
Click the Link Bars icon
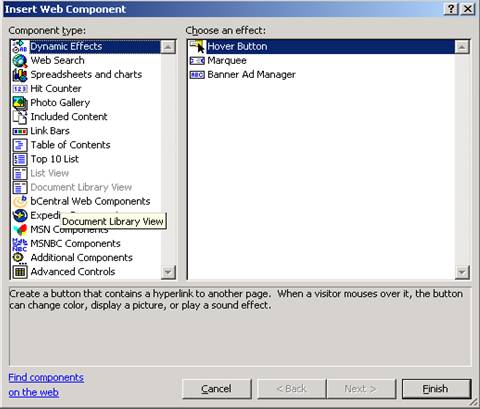[20, 131]
